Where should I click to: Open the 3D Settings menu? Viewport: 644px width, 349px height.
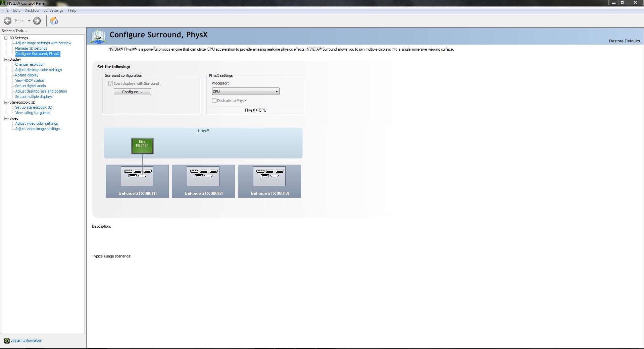53,10
